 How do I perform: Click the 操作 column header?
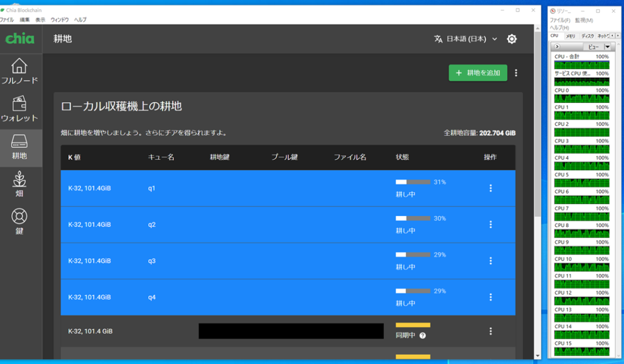491,158
